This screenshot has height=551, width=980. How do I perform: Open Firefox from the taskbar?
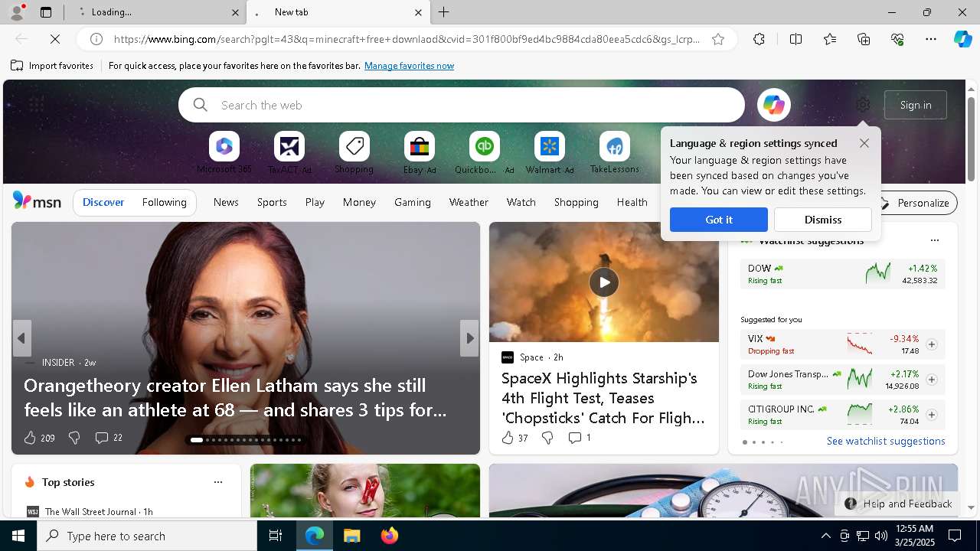click(x=390, y=536)
